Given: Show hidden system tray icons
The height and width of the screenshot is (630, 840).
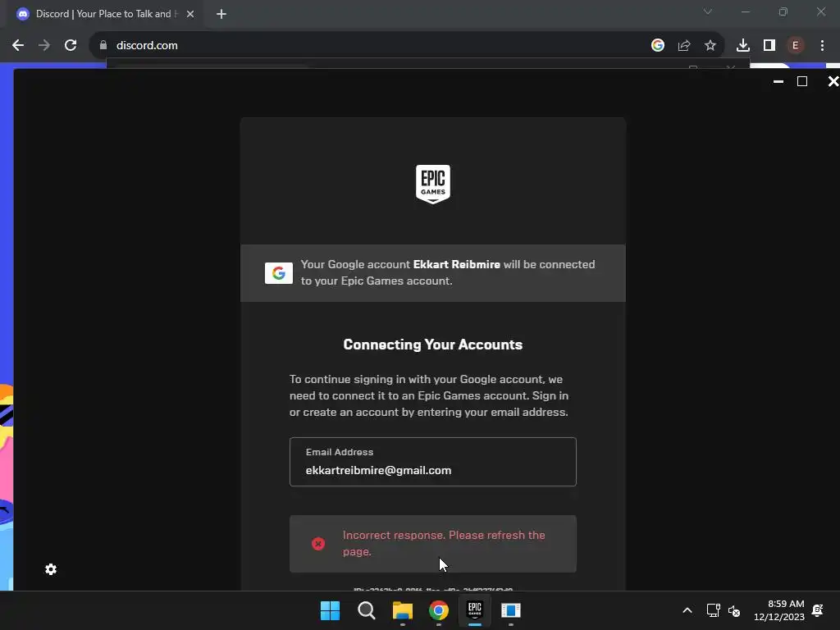Looking at the screenshot, I should pos(687,610).
